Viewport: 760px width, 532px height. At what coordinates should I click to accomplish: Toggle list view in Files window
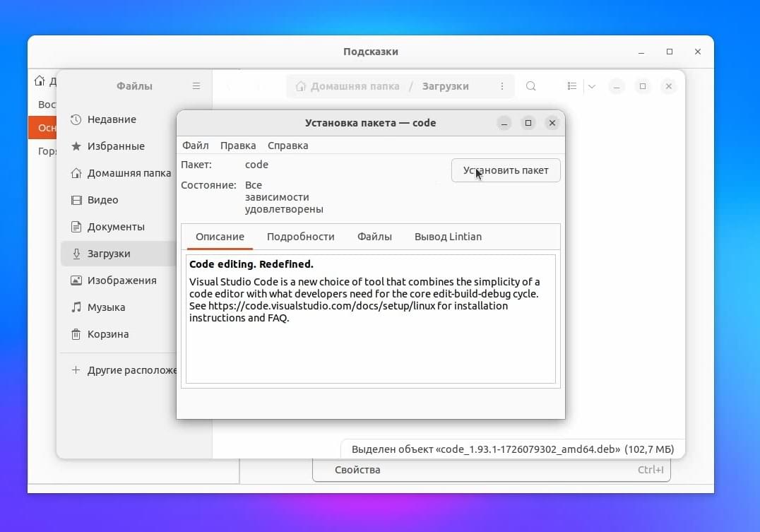click(572, 85)
